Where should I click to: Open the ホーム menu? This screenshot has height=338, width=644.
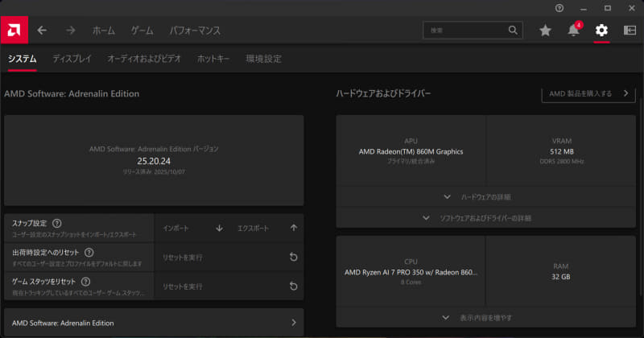[x=104, y=31]
